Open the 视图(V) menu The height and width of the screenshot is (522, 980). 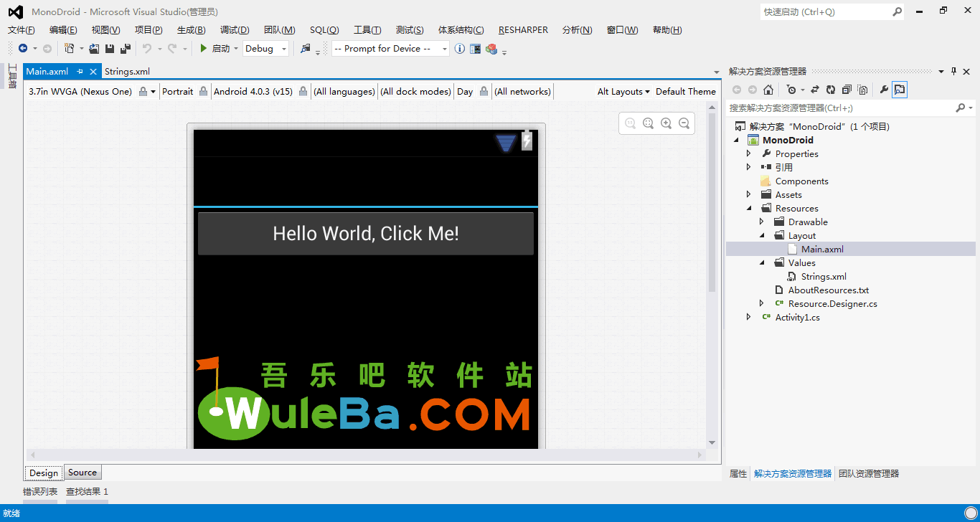click(x=105, y=29)
